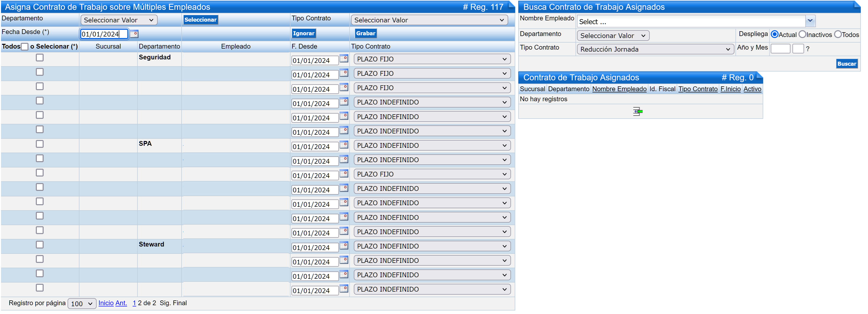Click 'Steward' department label
Viewport: 868px width, 314px height.
pyautogui.click(x=151, y=244)
